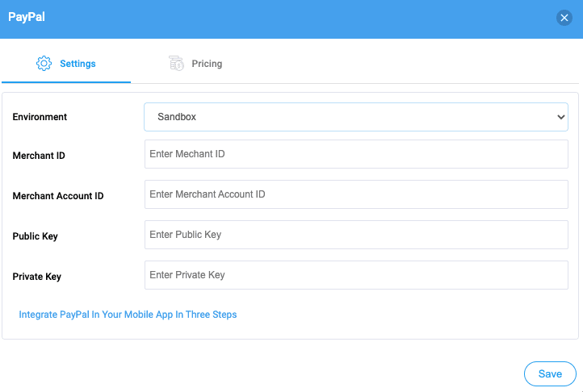Click the Settings gear icon
583x392 pixels.
pos(44,64)
